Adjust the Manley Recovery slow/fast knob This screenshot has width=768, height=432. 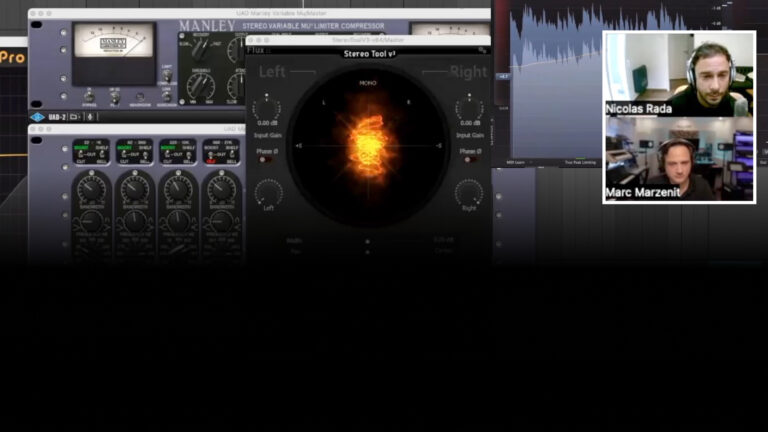(x=200, y=48)
